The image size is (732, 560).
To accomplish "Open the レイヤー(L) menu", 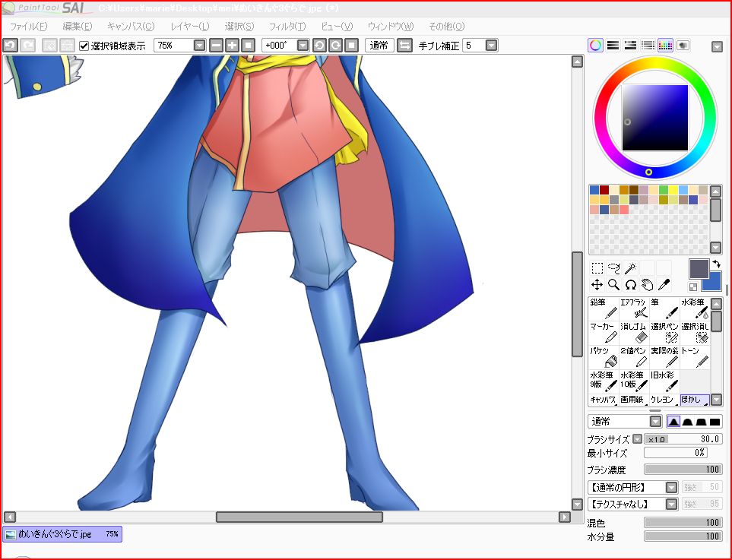I will (x=190, y=27).
